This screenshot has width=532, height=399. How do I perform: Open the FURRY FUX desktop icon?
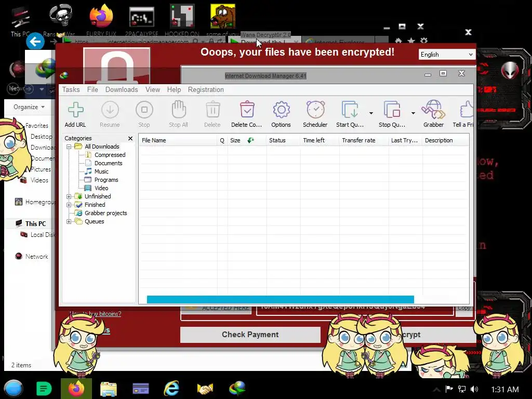101,20
